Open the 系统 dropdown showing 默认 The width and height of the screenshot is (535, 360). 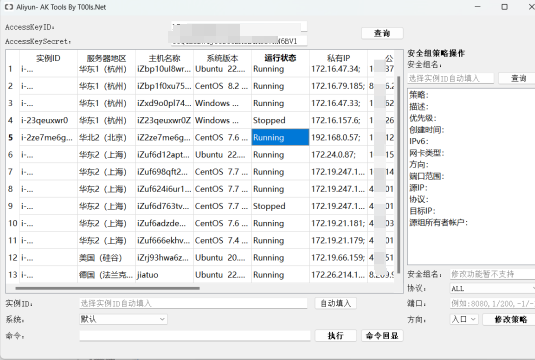click(123, 319)
